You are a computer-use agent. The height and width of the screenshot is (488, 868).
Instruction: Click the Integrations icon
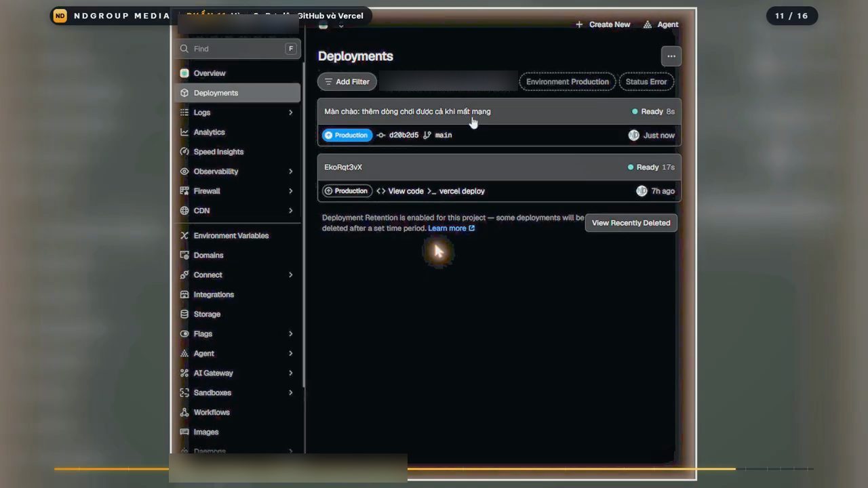[x=184, y=295]
